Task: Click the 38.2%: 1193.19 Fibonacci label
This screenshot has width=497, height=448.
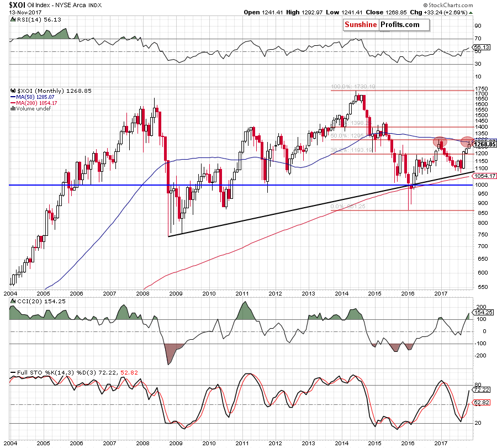Action: 351,150
